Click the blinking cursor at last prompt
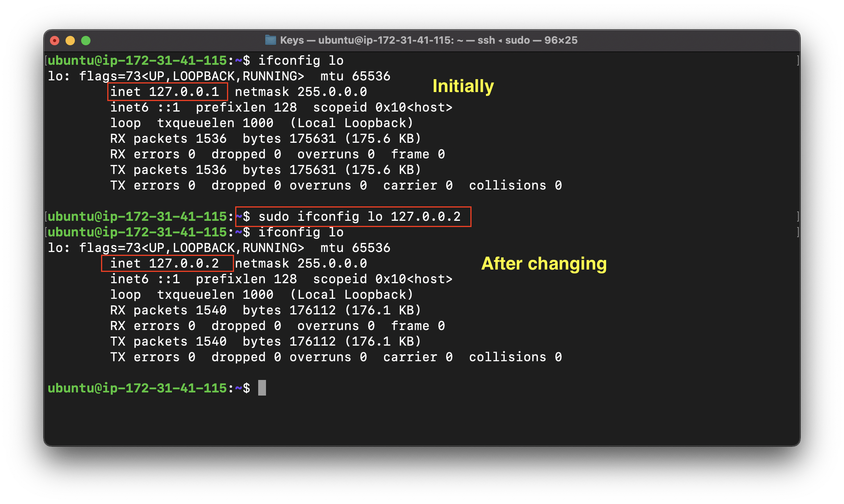This screenshot has width=844, height=504. point(262,388)
